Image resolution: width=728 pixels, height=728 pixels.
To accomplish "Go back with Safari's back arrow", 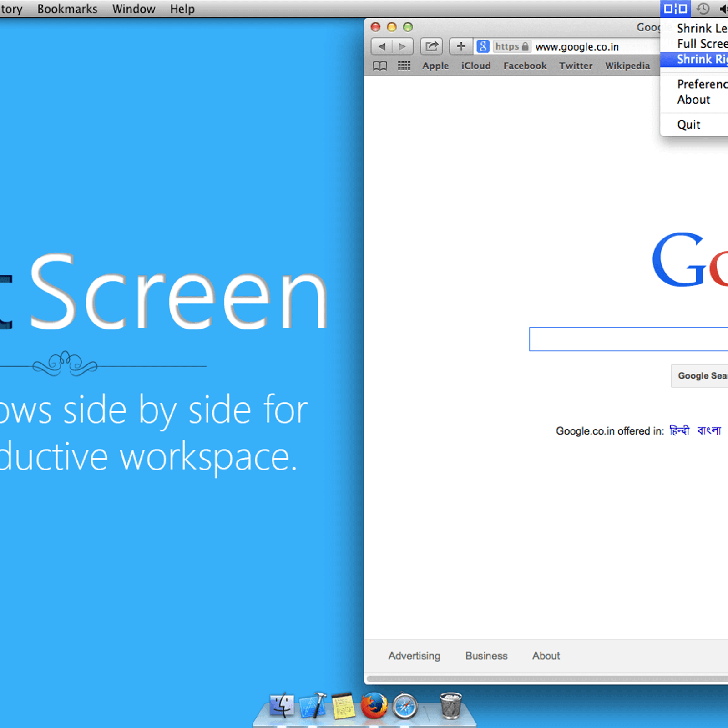I will point(382,46).
